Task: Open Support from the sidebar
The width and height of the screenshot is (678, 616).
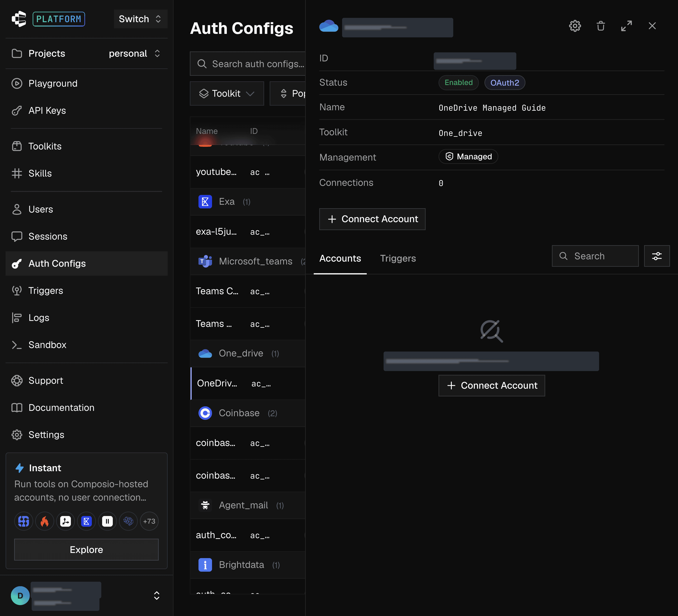Action: pos(87,380)
